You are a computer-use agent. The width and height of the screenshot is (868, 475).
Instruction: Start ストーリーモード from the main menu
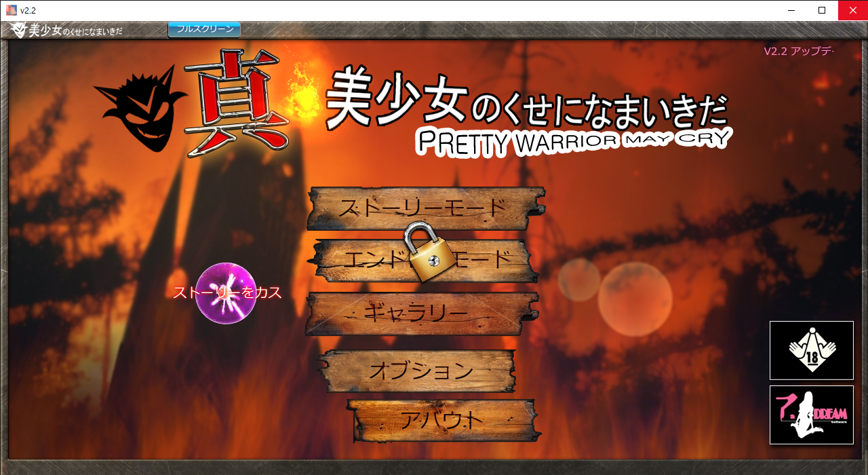(426, 208)
